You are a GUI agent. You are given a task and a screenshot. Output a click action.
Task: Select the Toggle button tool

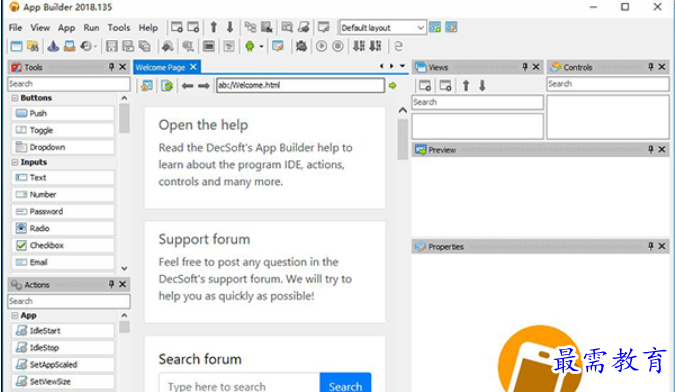coord(63,130)
